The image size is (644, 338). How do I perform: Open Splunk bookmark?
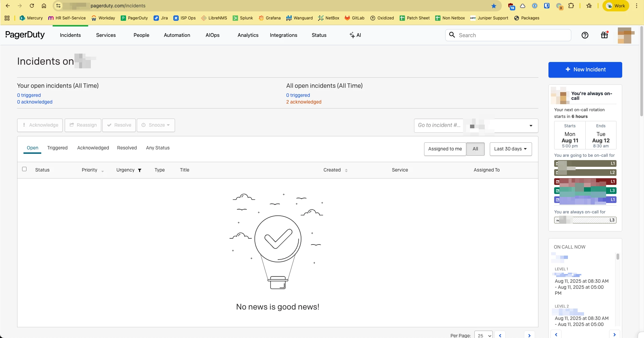click(243, 18)
